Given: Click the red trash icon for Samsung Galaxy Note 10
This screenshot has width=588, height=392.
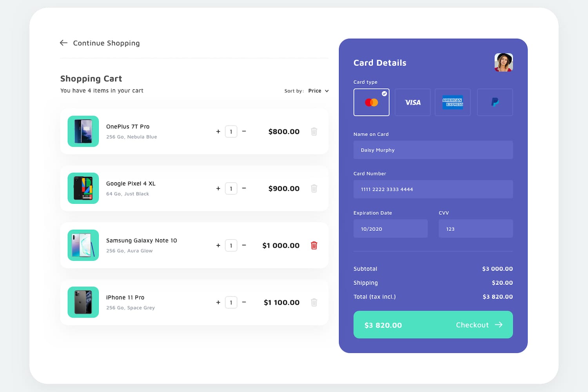Looking at the screenshot, I should pos(314,245).
